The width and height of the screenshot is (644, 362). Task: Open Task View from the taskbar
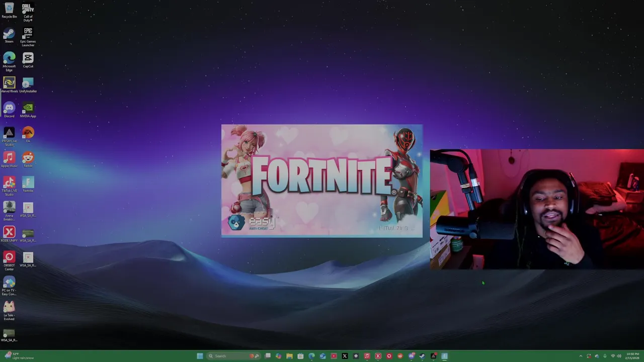coord(268,356)
